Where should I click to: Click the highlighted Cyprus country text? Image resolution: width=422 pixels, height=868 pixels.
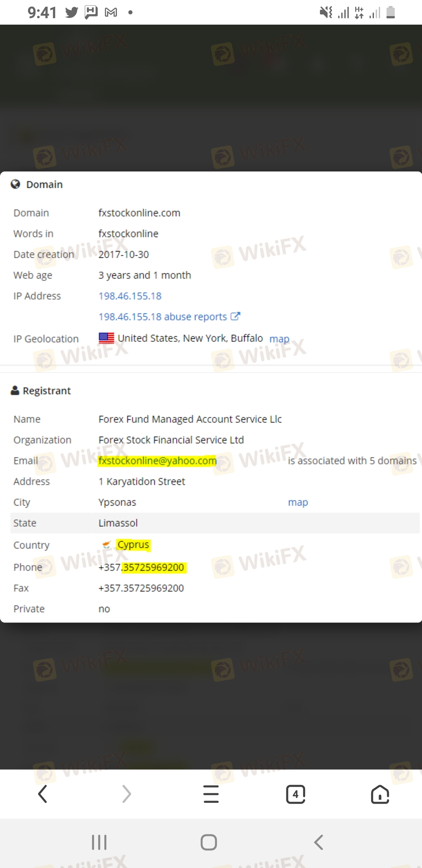pyautogui.click(x=133, y=545)
